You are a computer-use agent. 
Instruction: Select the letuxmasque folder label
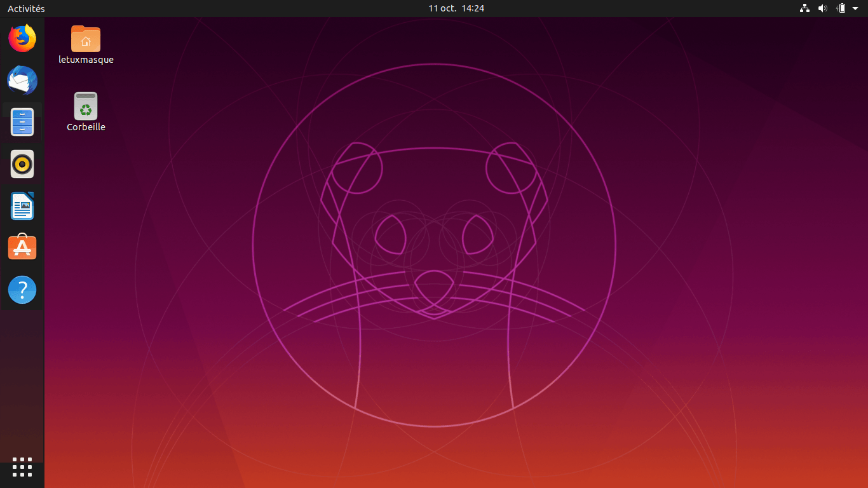point(85,60)
